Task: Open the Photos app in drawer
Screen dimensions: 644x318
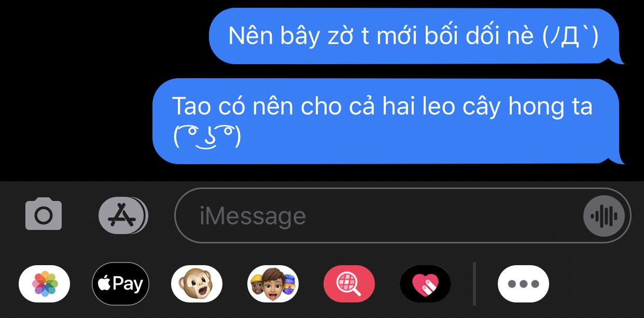Action: pyautogui.click(x=44, y=284)
